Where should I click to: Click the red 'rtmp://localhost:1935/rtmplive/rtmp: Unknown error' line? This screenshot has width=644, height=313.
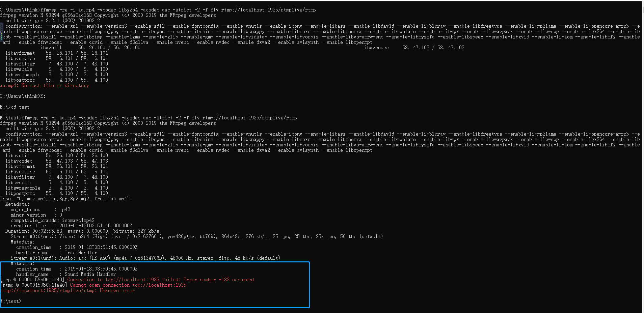(68, 290)
